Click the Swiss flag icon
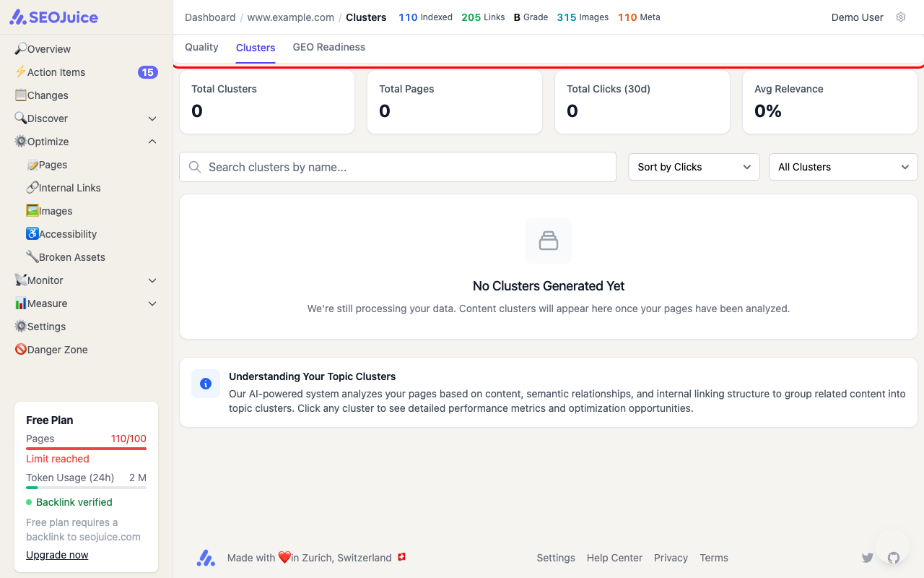924x578 pixels. coord(402,557)
